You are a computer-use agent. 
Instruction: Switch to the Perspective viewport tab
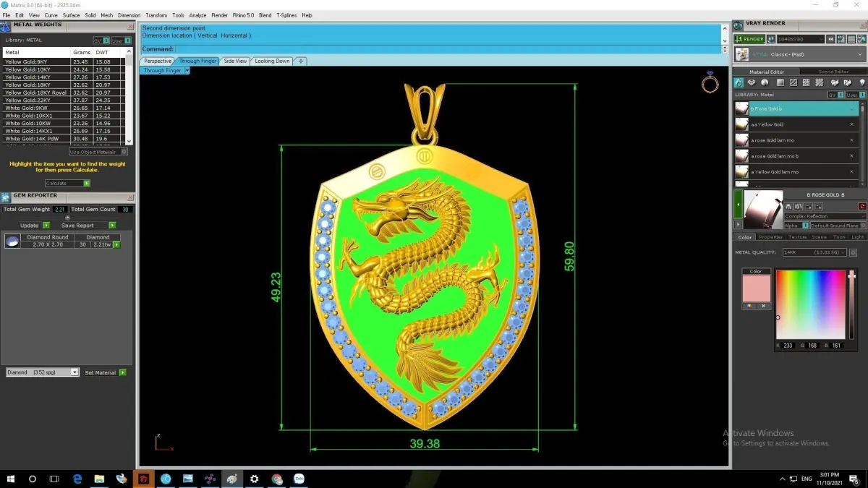pyautogui.click(x=158, y=61)
